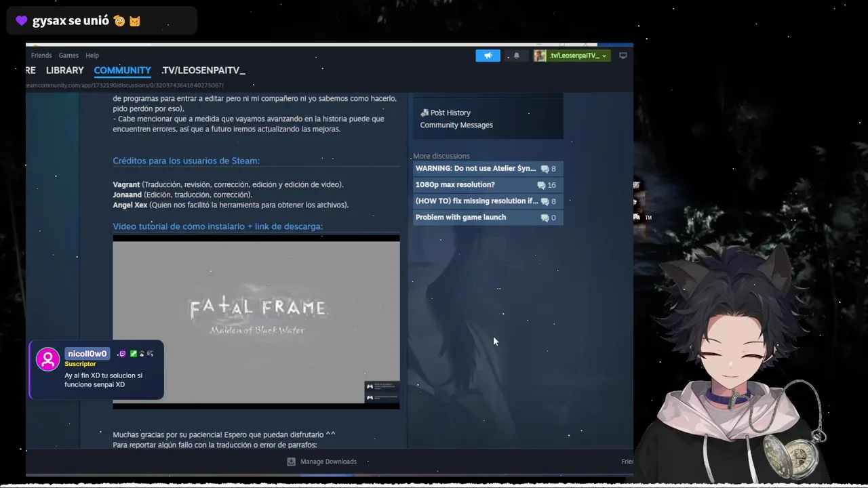
Task: Click the purple heart icon in join alert
Action: 22,21
